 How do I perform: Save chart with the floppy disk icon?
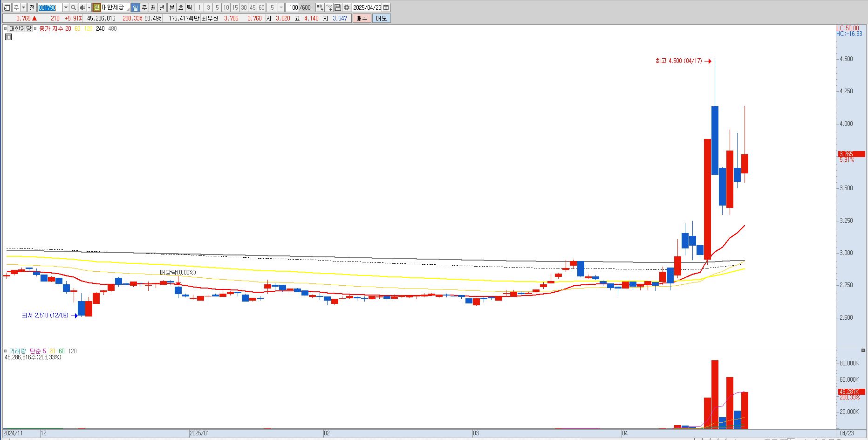pyautogui.click(x=338, y=7)
